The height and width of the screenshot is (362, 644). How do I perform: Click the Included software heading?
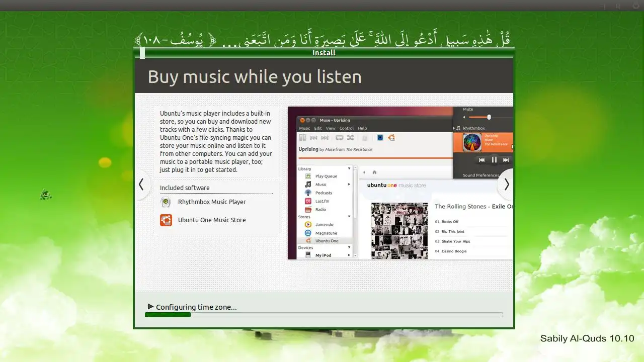click(x=185, y=188)
